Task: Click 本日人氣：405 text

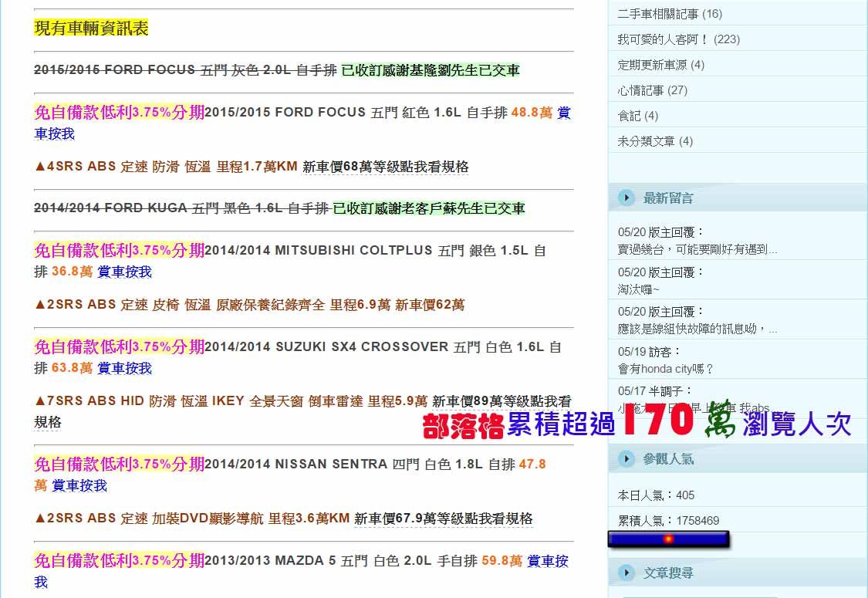Action: 656,495
